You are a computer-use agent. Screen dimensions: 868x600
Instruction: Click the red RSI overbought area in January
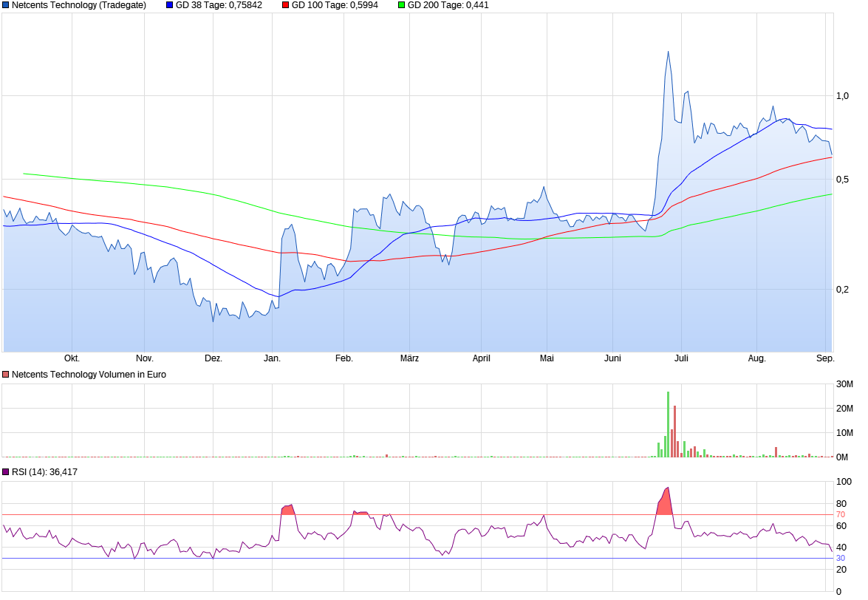(x=287, y=509)
